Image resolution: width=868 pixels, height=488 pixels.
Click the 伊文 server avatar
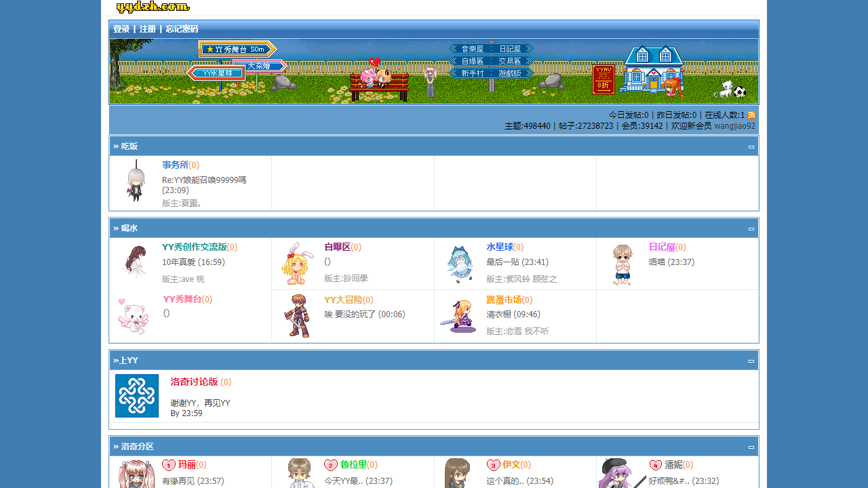458,473
